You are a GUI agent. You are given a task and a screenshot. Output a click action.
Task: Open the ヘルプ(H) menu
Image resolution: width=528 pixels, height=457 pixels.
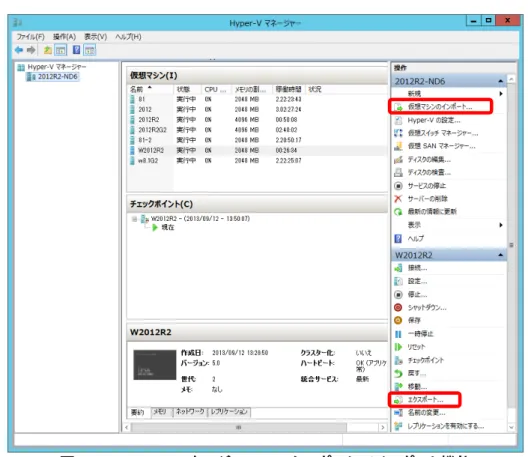[128, 37]
